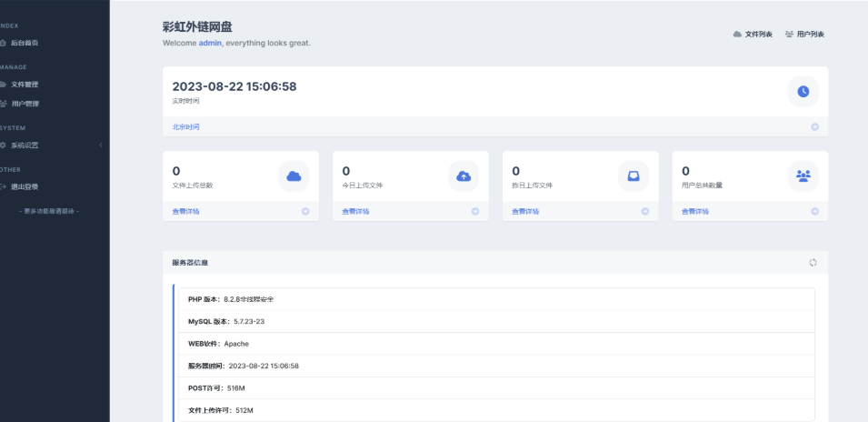Click 查看详情 under 文件上传总数
Image resolution: width=868 pixels, height=422 pixels.
coord(185,212)
